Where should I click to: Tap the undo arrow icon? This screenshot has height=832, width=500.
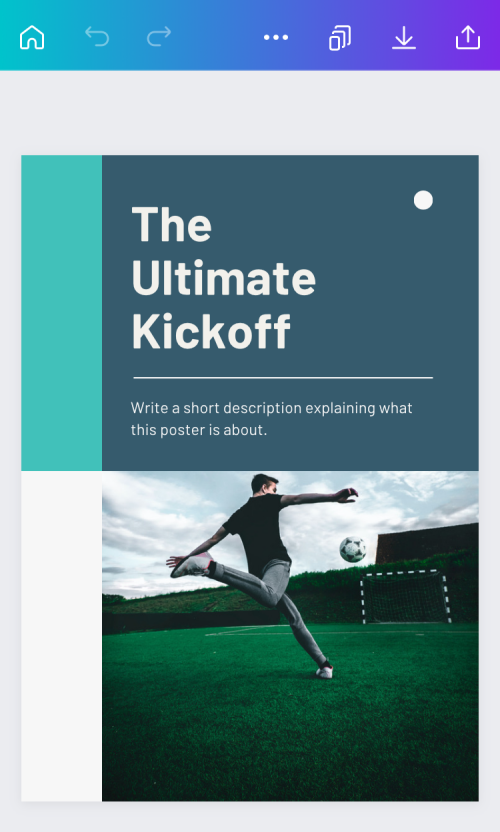click(x=97, y=37)
